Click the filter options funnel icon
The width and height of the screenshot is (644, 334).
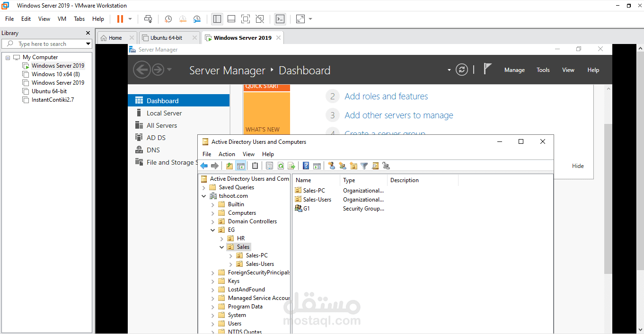coord(364,166)
